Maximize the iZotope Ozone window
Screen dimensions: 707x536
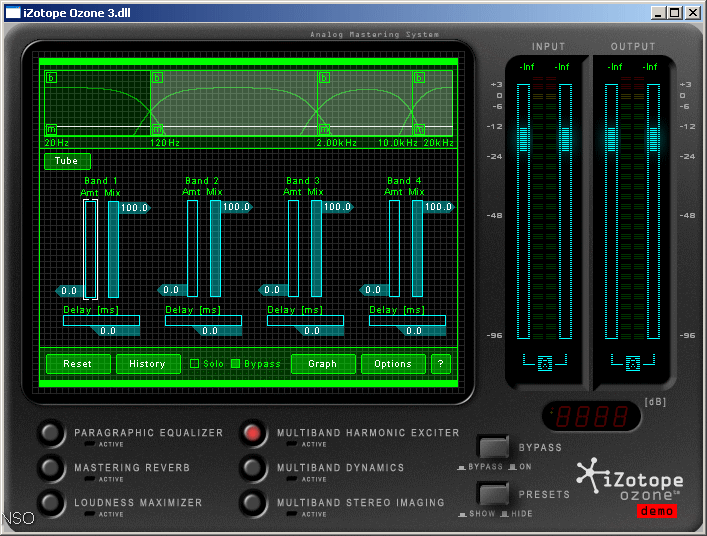click(675, 13)
